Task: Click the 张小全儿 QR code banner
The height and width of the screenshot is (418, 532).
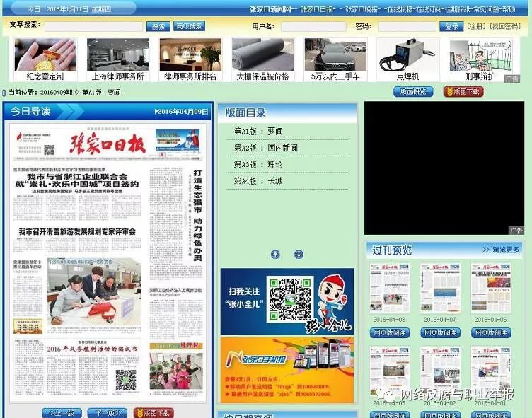Action: click(287, 301)
